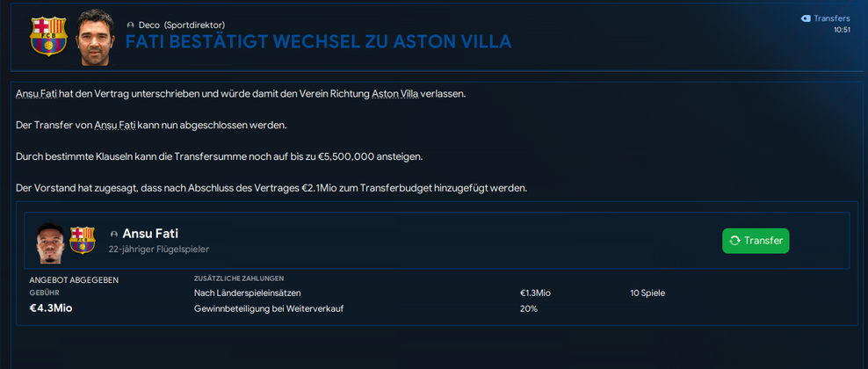Select the €4.3Mio fee amount
This screenshot has width=868, height=369.
pyautogui.click(x=51, y=308)
